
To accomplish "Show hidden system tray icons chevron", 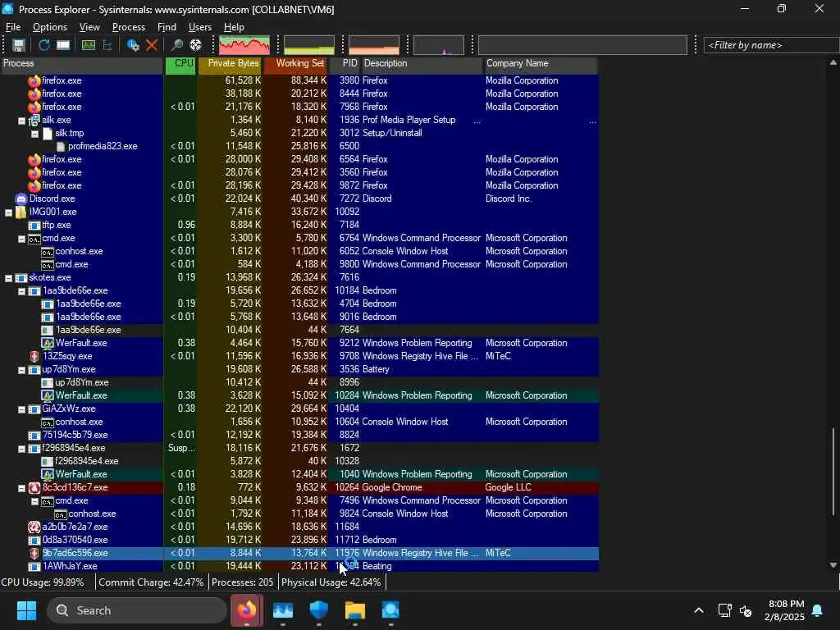I will [x=699, y=610].
